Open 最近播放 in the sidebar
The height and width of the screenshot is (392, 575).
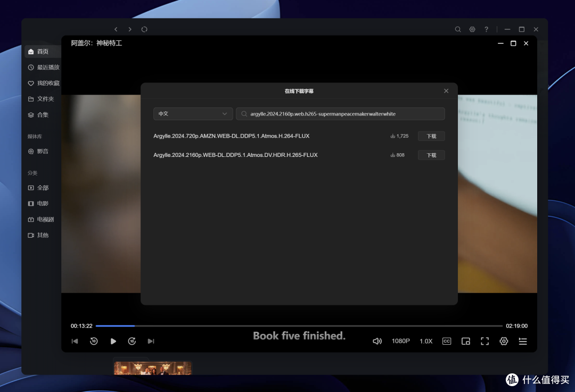[43, 67]
